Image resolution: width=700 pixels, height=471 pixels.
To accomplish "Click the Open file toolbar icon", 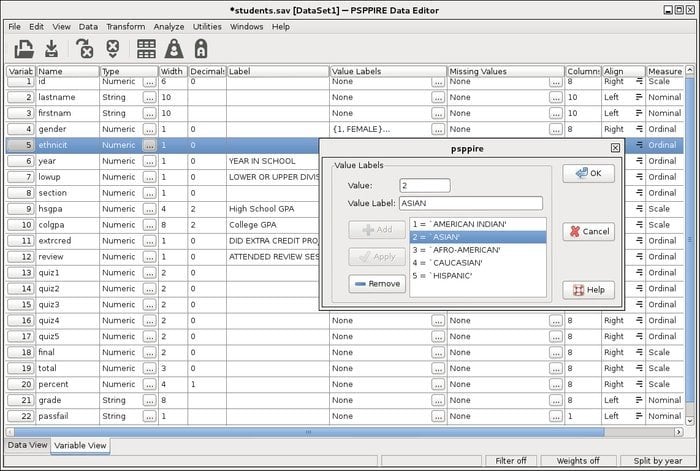I will click(x=24, y=49).
